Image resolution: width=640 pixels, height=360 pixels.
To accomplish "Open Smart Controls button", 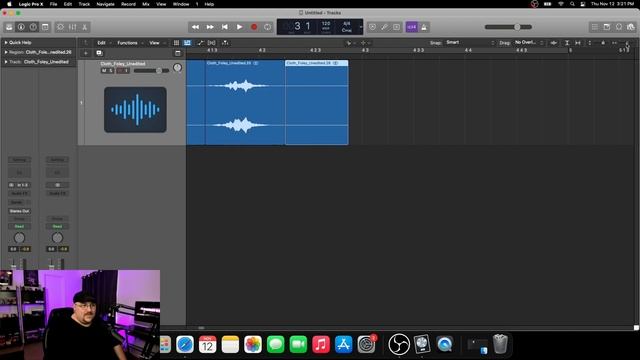I will pos(60,27).
